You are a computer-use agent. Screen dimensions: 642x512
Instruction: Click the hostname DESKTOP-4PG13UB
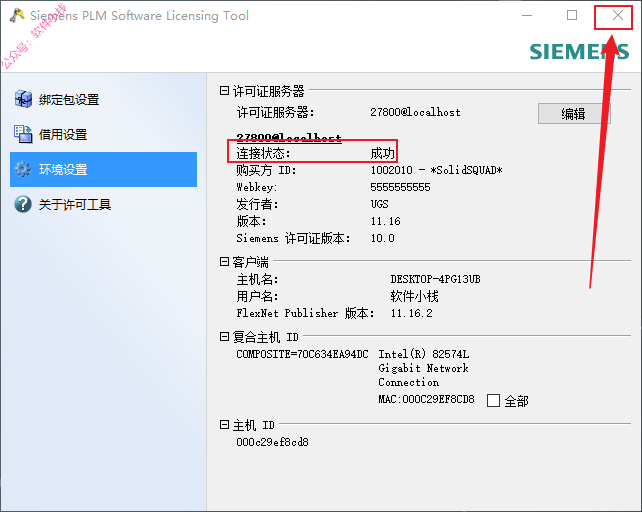click(x=435, y=279)
